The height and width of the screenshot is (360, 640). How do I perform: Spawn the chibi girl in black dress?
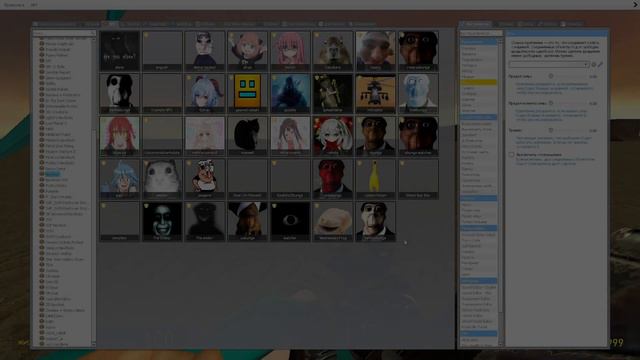(x=204, y=51)
